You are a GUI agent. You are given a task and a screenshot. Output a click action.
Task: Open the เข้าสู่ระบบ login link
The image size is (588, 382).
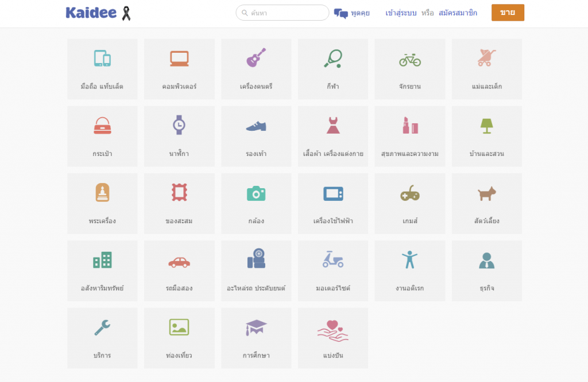pos(401,13)
